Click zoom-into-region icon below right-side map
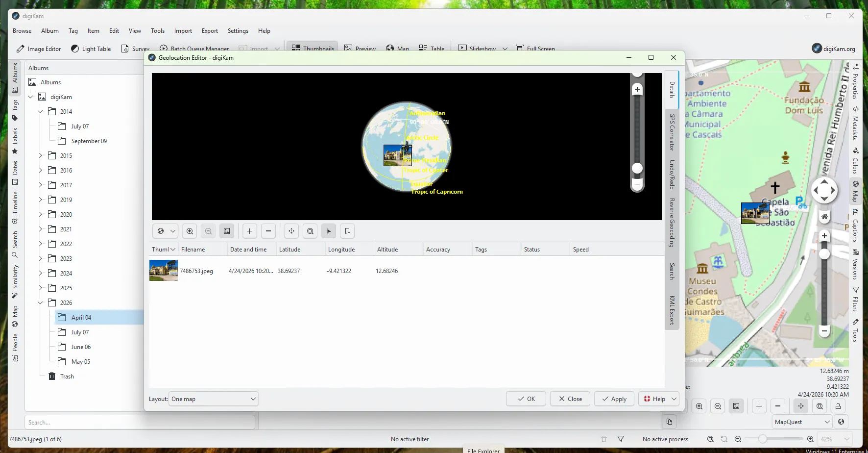The width and height of the screenshot is (868, 453). coord(820,406)
